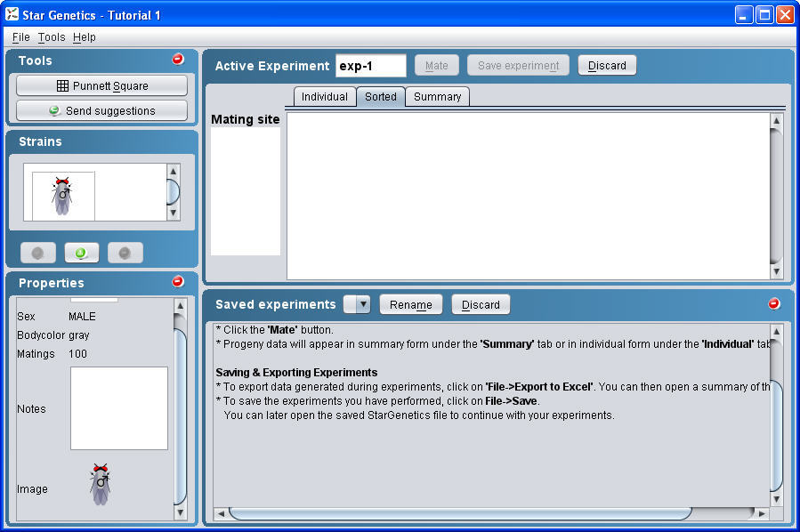This screenshot has height=532, width=800.
Task: Close the Star Genetics window
Action: (785, 14)
